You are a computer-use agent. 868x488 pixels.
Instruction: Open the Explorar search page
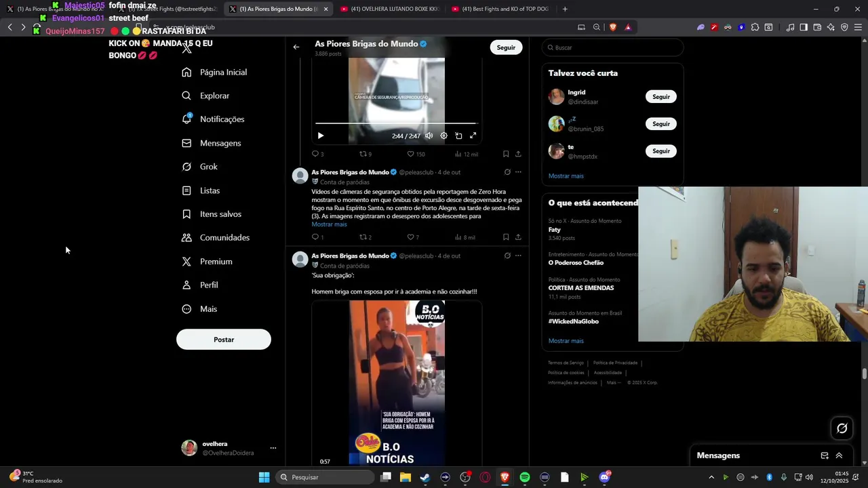click(206, 96)
